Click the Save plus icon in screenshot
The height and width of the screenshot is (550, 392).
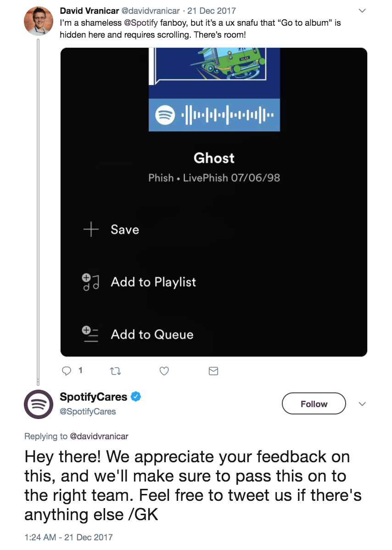(91, 229)
